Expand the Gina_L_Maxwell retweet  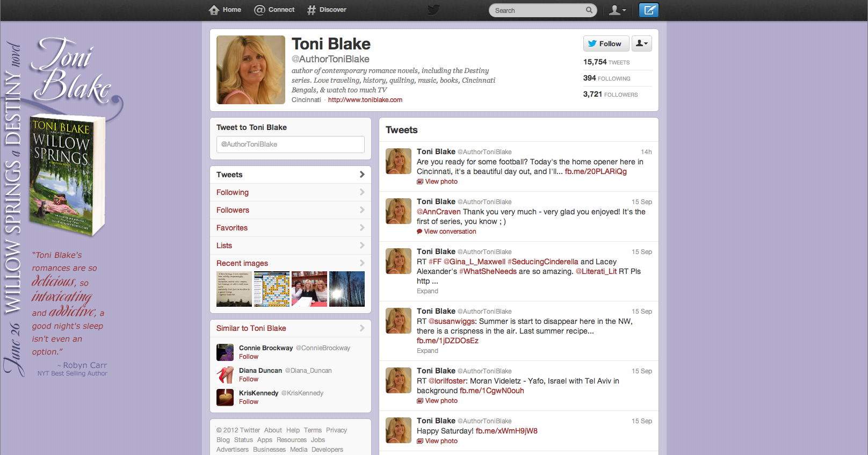point(428,291)
